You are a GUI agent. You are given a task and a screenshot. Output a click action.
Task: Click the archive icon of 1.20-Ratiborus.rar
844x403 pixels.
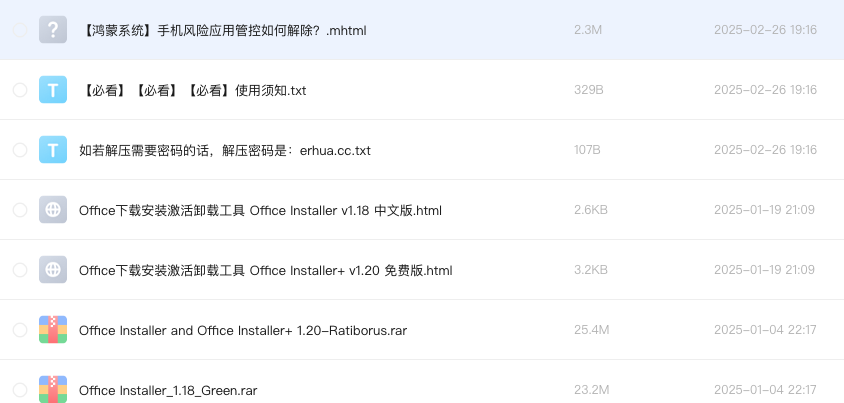pos(53,330)
